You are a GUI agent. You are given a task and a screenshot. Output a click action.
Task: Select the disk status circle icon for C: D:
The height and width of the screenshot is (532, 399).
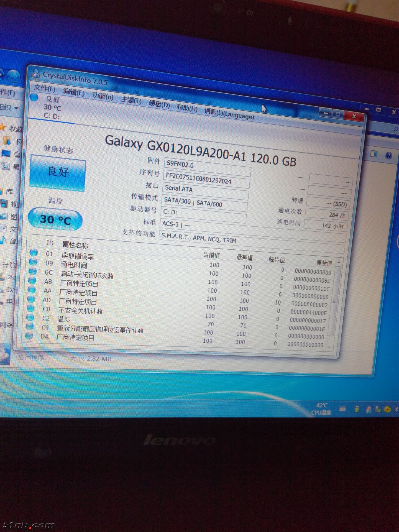[x=34, y=98]
